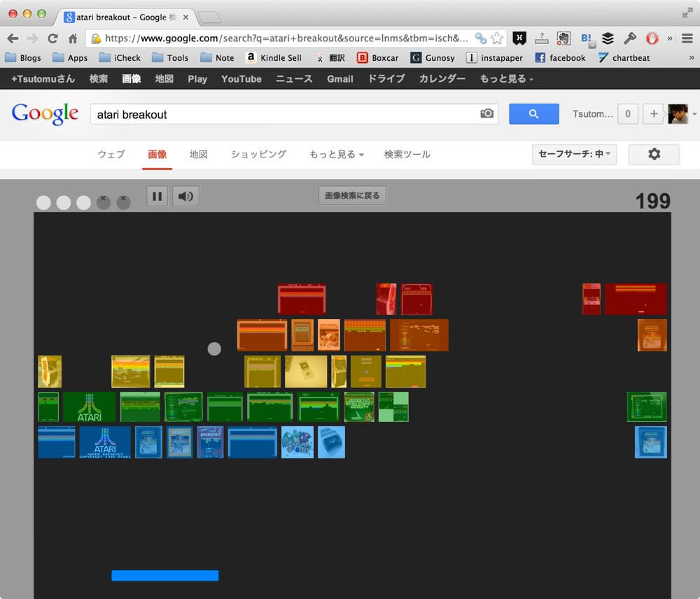Click the green ATARI logo brick
The image size is (700, 599).
[90, 407]
